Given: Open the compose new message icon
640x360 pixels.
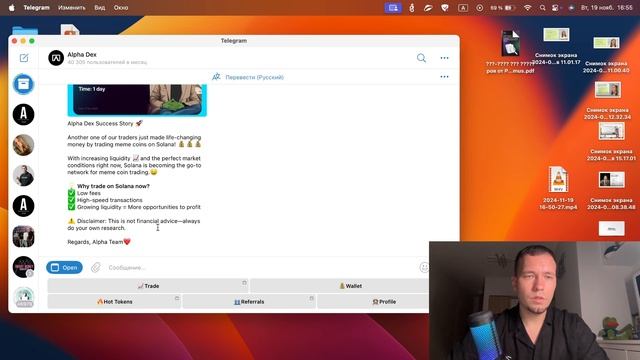Looking at the screenshot, I should click(24, 58).
